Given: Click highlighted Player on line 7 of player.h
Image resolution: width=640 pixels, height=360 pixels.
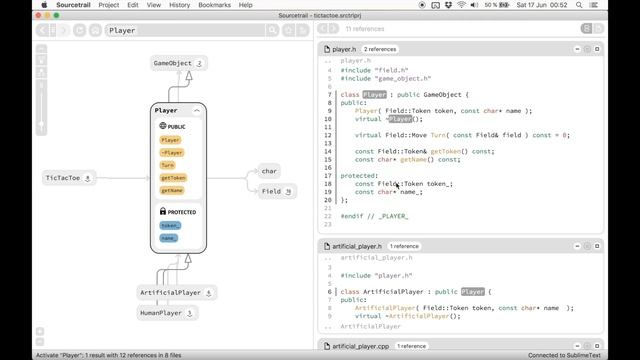Looking at the screenshot, I should pos(374,95).
